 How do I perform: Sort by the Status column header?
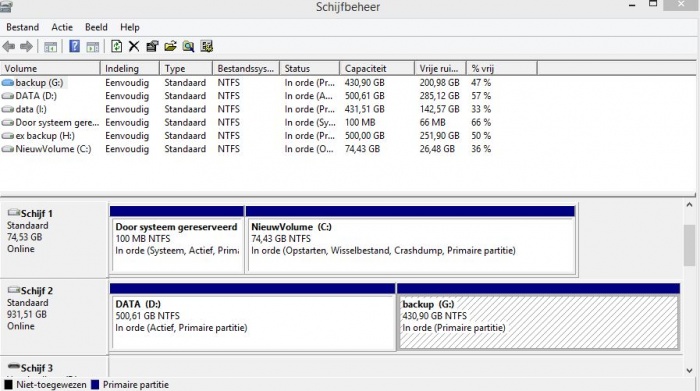pyautogui.click(x=309, y=68)
